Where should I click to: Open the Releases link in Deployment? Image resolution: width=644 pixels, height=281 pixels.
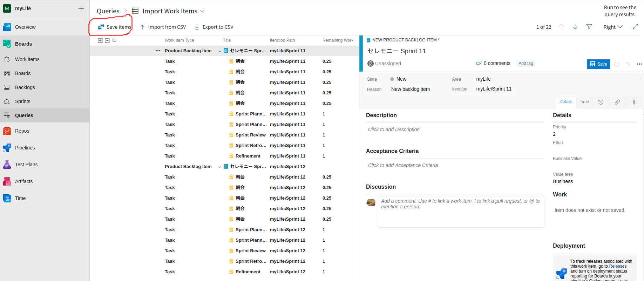618,266
